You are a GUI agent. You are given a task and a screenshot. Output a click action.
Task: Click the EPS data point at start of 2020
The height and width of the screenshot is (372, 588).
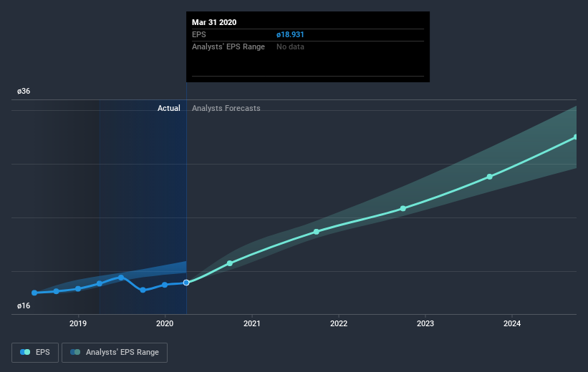[x=165, y=285]
